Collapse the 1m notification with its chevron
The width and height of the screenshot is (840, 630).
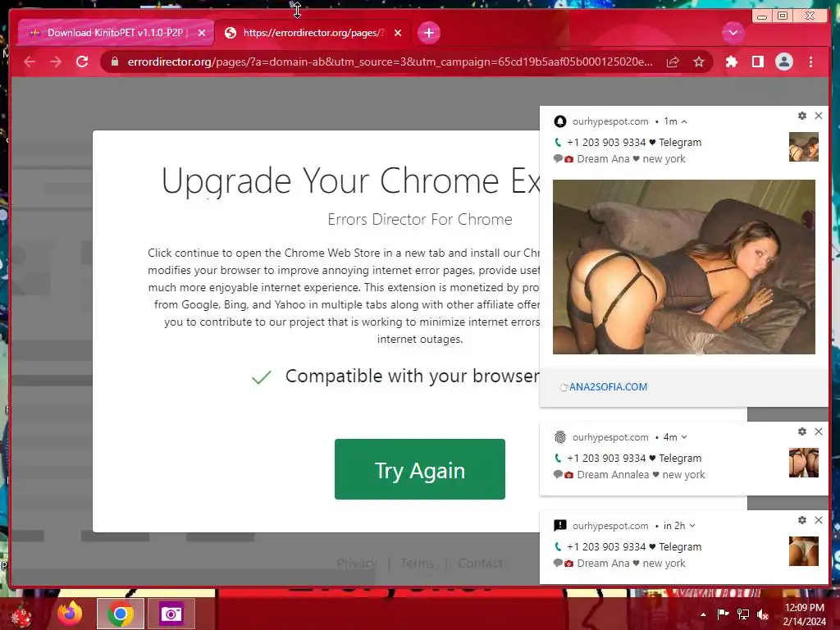pos(684,122)
